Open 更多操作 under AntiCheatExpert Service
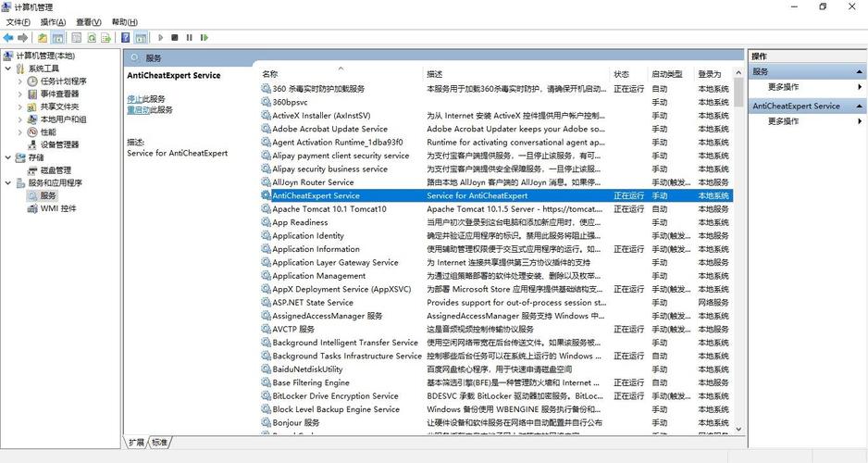 tap(783, 121)
